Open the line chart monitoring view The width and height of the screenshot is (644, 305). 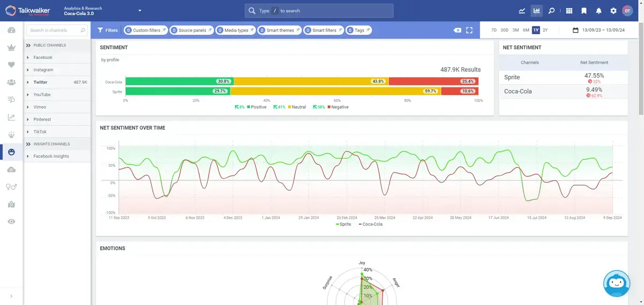pos(522,11)
